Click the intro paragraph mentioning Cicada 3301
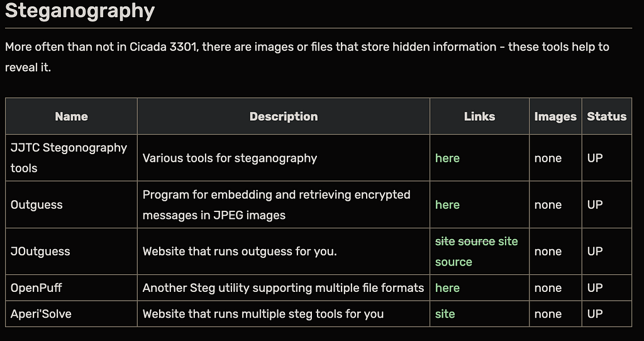This screenshot has height=341, width=644. tap(307, 57)
